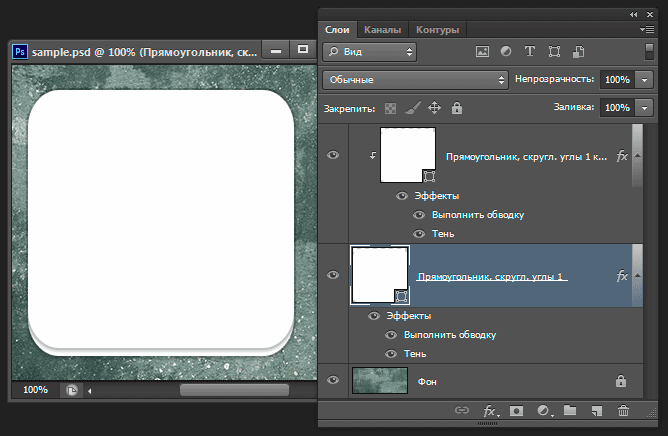The height and width of the screenshot is (436, 668).
Task: Create new adjustment layer icon
Action: pos(544,410)
